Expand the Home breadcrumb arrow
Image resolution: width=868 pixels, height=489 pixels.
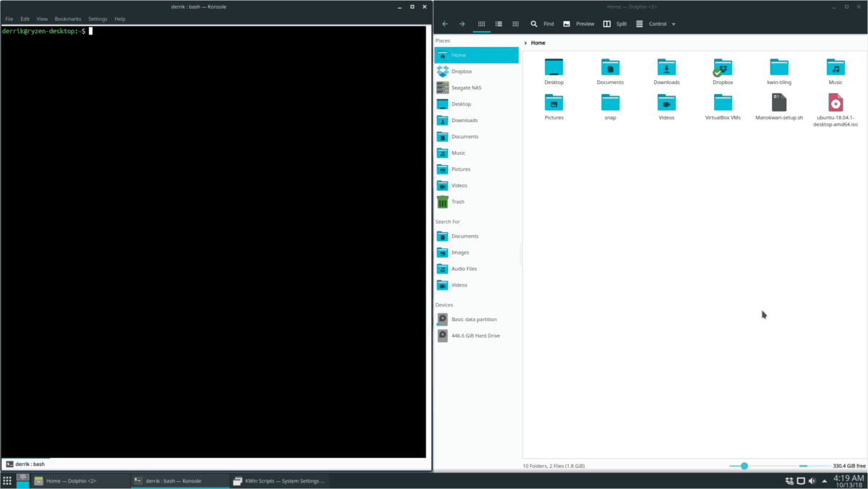[x=526, y=43]
